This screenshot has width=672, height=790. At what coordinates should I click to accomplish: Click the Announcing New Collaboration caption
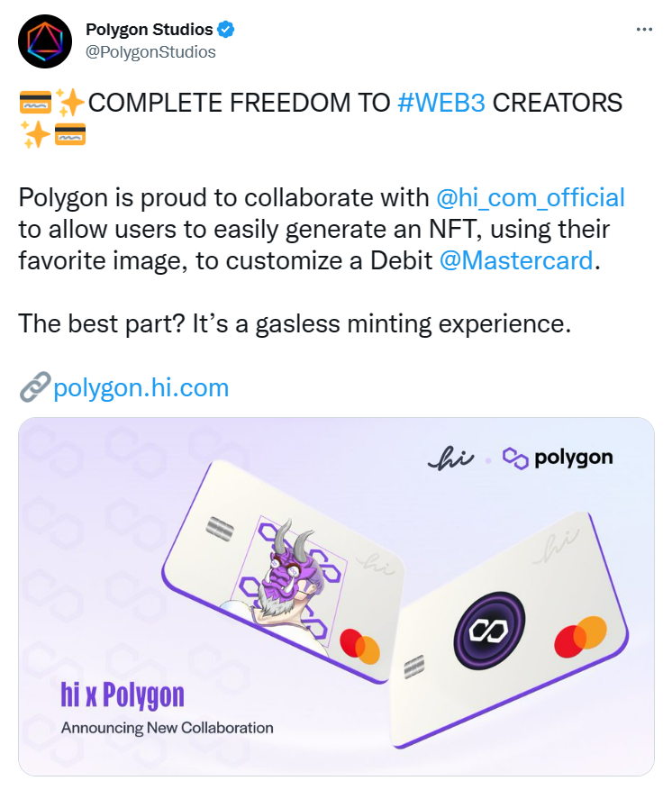[168, 728]
